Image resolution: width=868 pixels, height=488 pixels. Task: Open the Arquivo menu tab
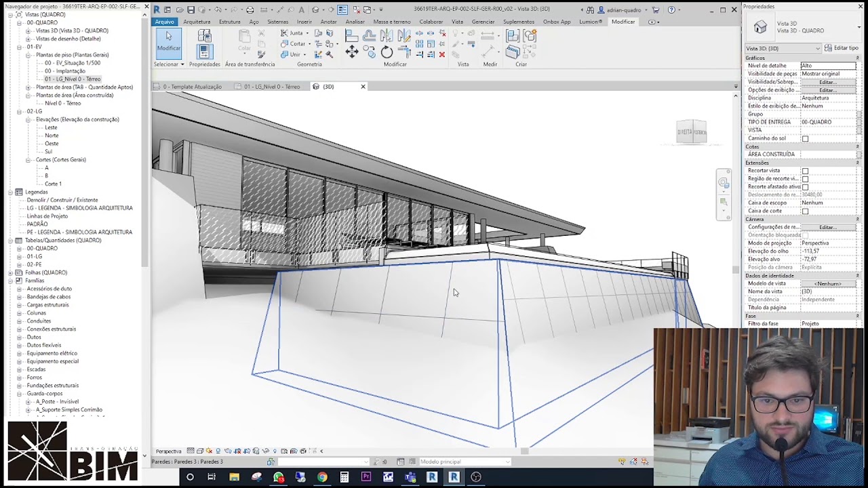[x=165, y=22]
